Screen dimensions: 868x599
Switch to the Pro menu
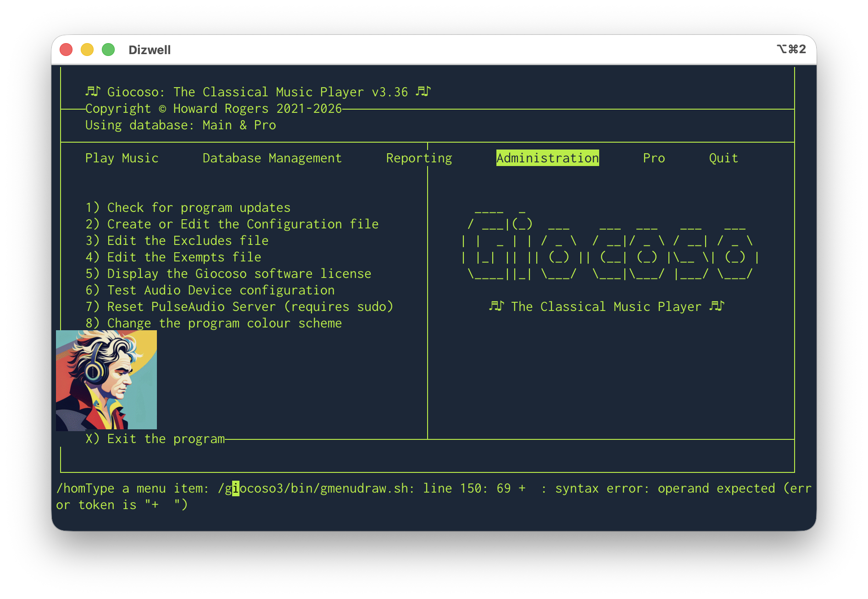(654, 158)
